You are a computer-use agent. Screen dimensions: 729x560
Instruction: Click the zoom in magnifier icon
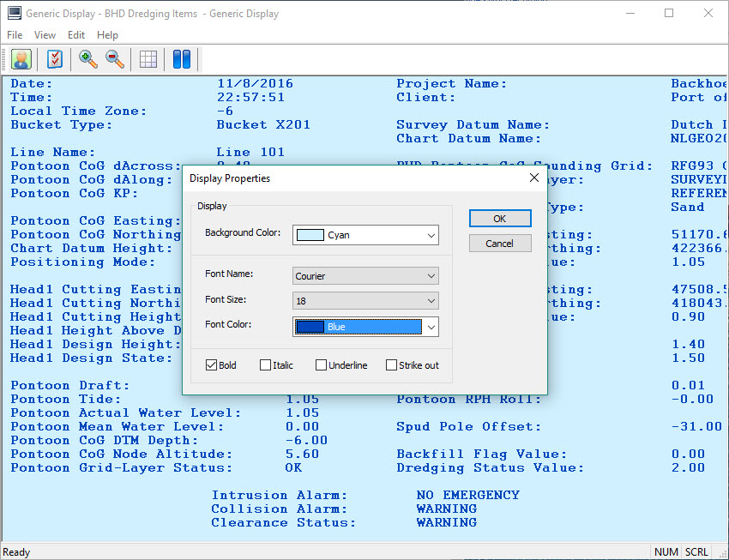pyautogui.click(x=87, y=59)
